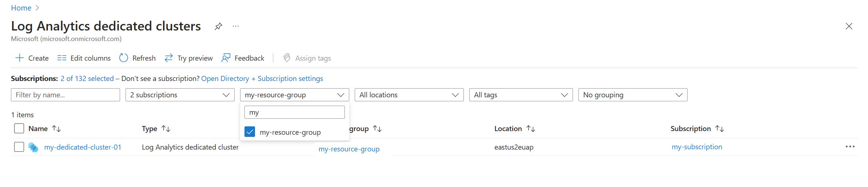Click the Filter by name input field
Image resolution: width=868 pixels, height=187 pixels.
[x=65, y=95]
